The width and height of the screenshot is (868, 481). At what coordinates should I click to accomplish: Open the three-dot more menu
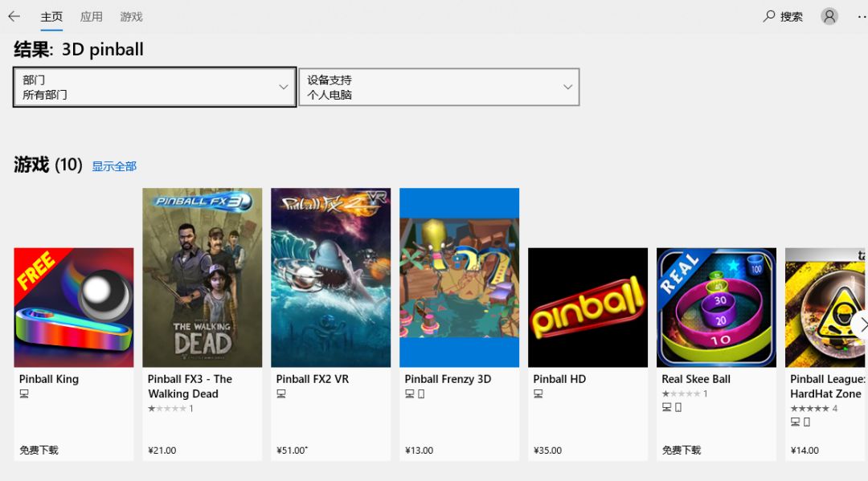click(x=862, y=17)
